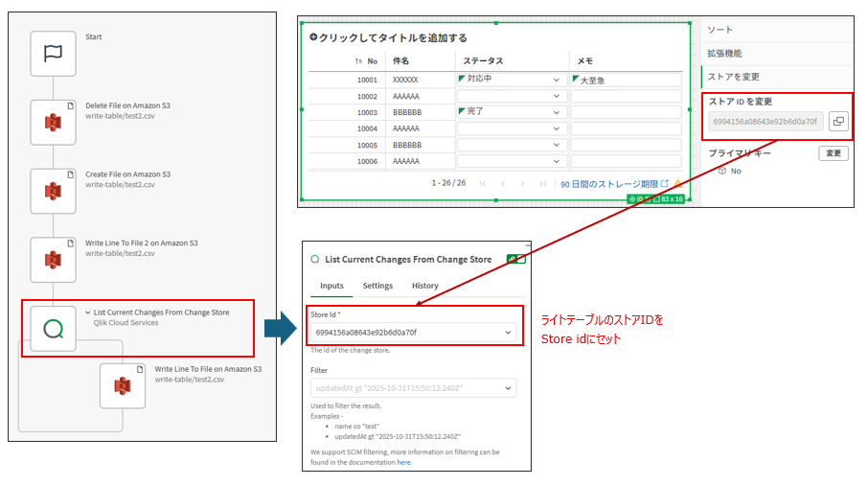Select Write Line To File 2 block
Image resolution: width=868 pixels, height=486 pixels.
[53, 260]
